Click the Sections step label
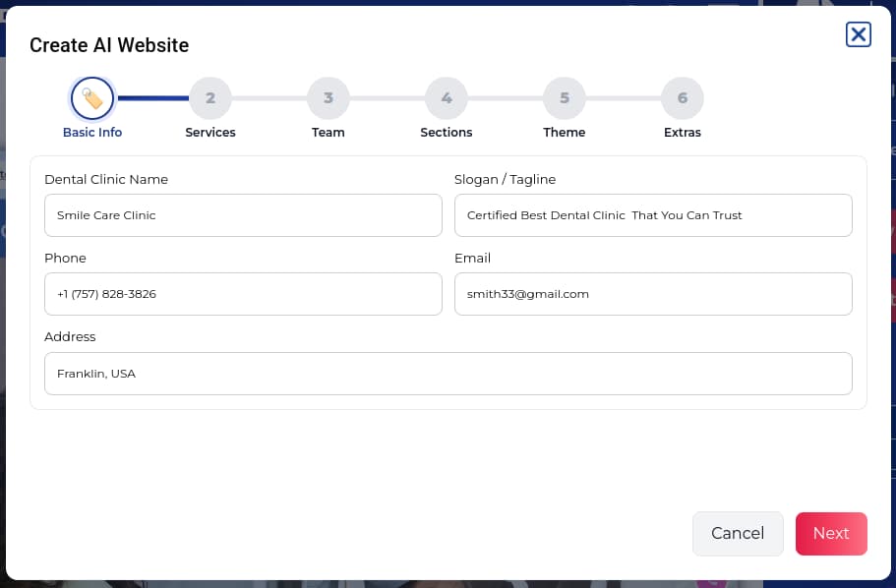The image size is (896, 588). click(x=447, y=133)
